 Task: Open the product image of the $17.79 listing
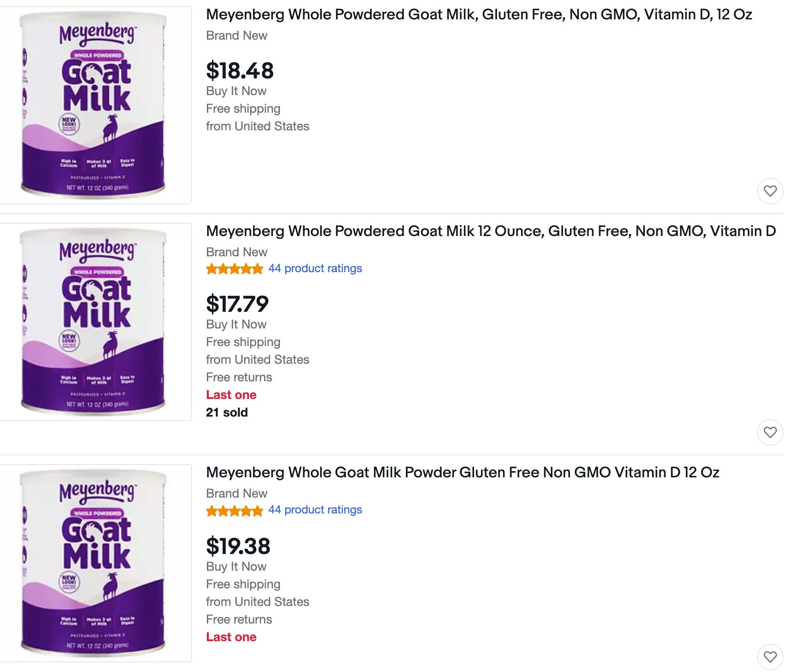point(95,322)
